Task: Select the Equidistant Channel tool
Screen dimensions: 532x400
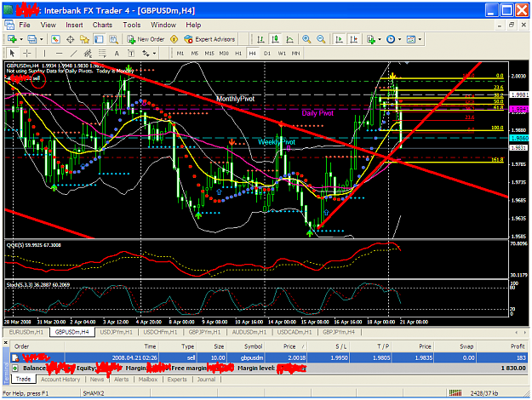Action: tap(88, 54)
